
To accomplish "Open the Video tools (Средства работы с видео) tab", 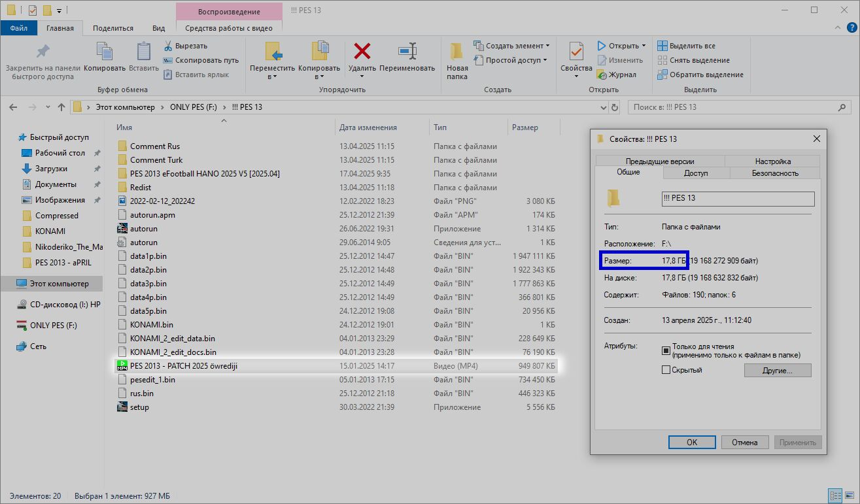I will (229, 28).
